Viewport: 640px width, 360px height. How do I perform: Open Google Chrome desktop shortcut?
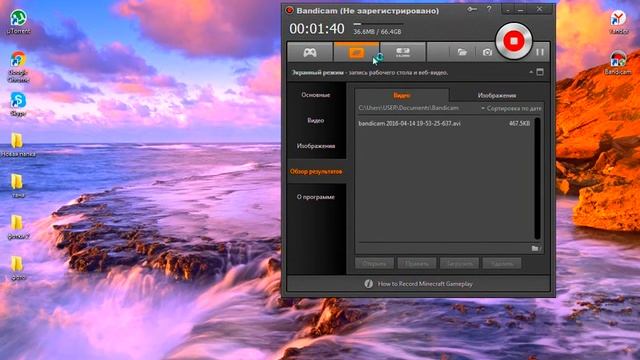pyautogui.click(x=18, y=67)
